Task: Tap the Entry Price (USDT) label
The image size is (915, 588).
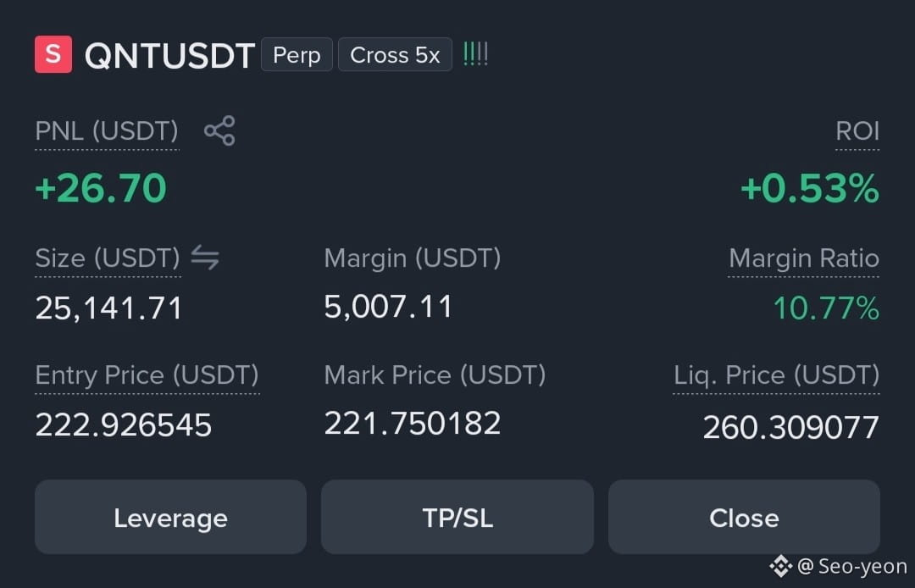Action: pos(147,374)
